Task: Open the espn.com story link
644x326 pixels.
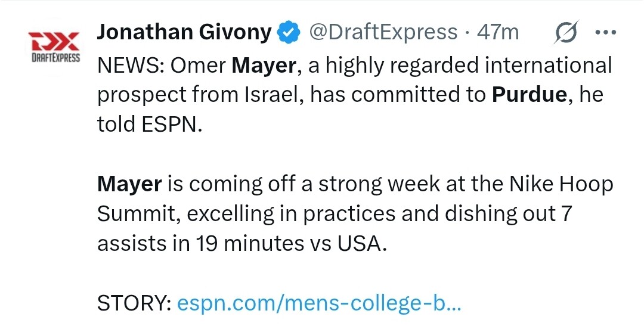Action: coord(320,304)
